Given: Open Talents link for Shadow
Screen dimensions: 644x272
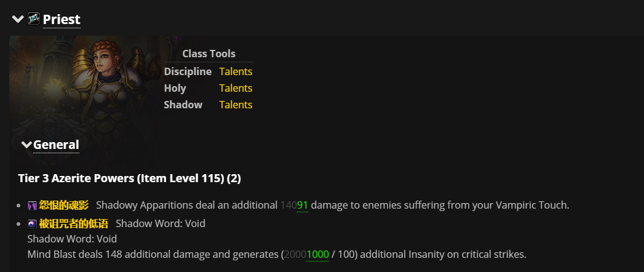Looking at the screenshot, I should 236,105.
